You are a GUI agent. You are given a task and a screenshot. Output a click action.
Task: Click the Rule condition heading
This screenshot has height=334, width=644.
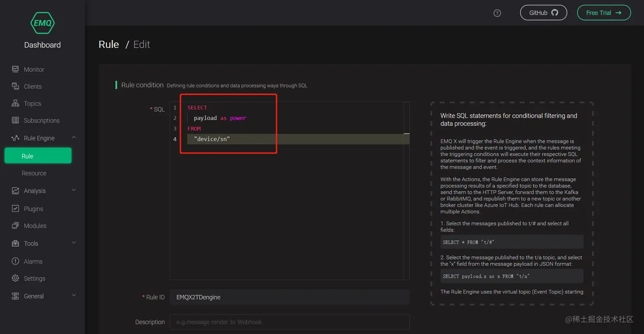pos(142,85)
